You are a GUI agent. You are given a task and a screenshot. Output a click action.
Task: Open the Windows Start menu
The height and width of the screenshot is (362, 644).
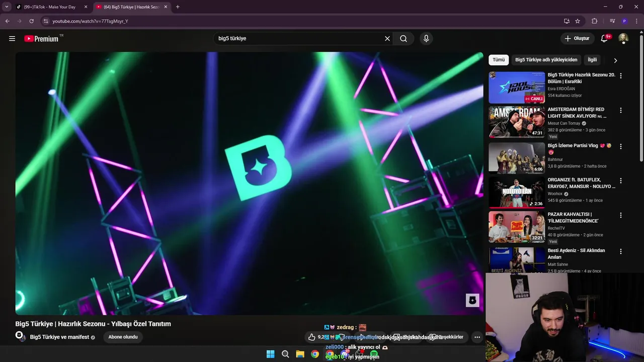[x=270, y=354]
